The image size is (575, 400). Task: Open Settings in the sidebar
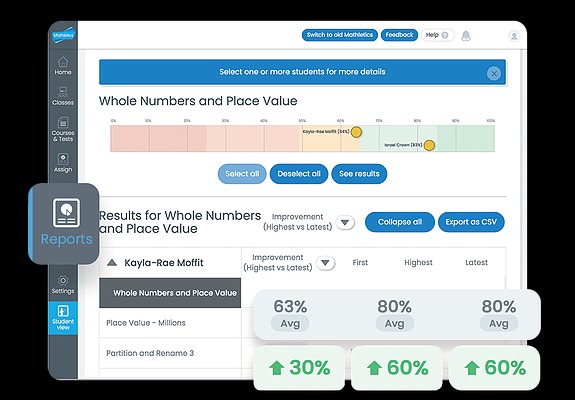click(x=63, y=285)
